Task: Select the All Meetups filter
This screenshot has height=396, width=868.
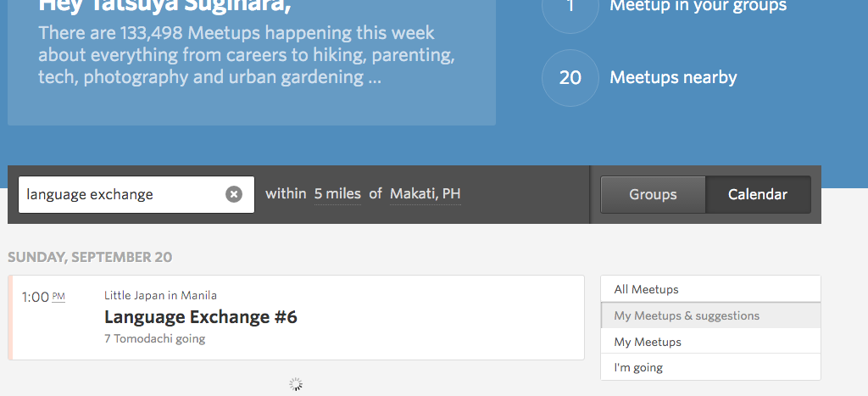Action: (711, 289)
